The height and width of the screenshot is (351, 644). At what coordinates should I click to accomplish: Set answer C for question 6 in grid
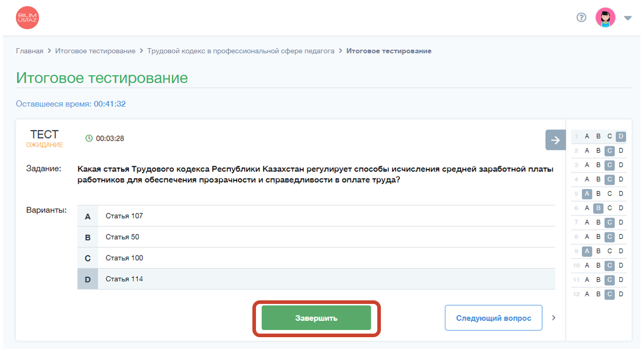coord(610,208)
